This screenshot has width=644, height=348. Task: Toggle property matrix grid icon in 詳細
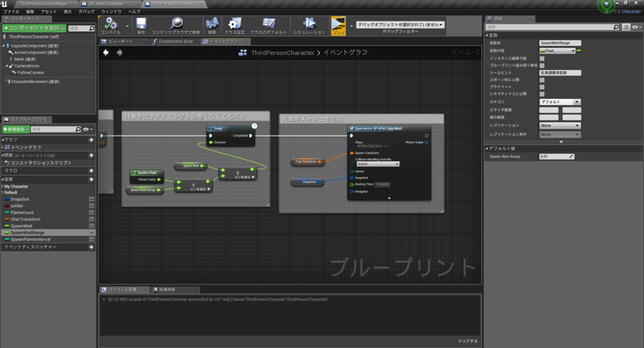click(626, 27)
